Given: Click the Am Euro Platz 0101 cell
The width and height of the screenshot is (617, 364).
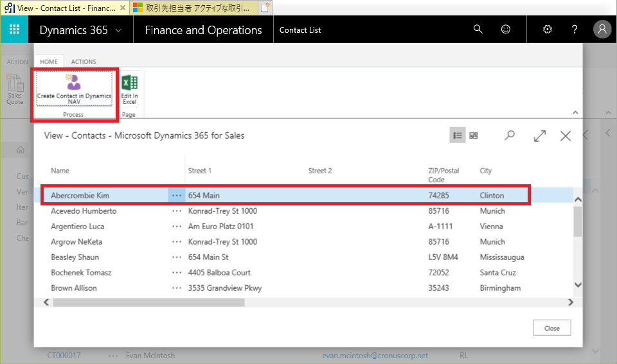Looking at the screenshot, I should click(x=220, y=227).
